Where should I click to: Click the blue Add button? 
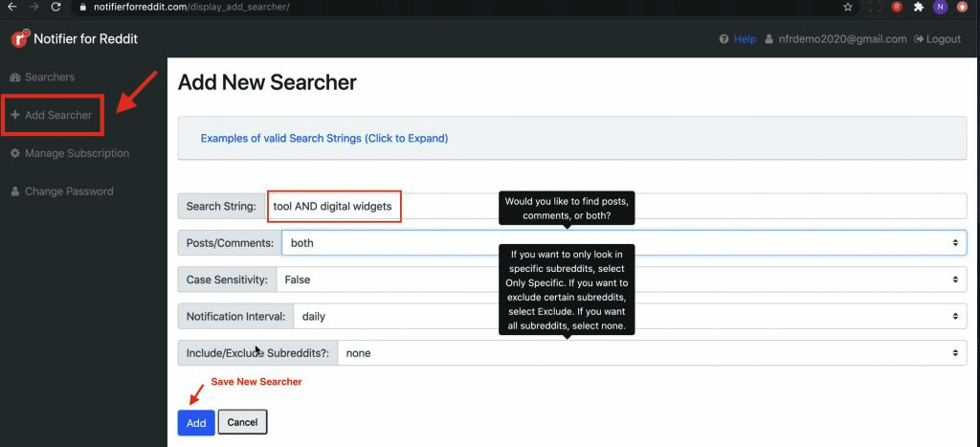(196, 423)
